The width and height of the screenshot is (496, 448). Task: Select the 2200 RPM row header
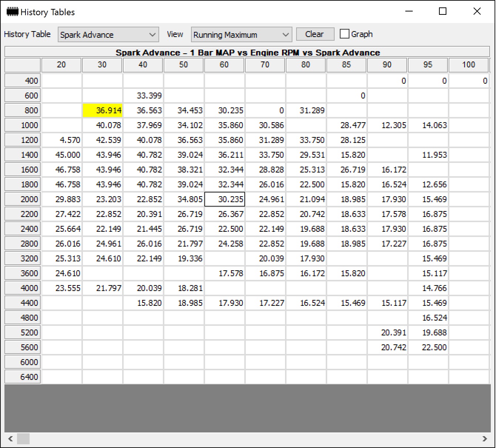[x=23, y=214]
